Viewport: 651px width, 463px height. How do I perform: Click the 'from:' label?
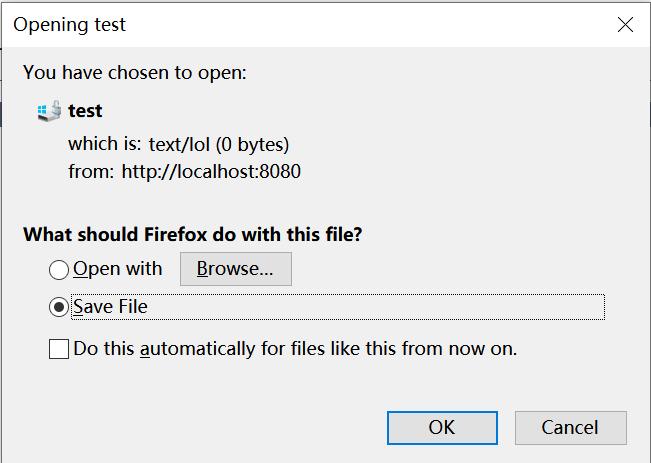(92, 171)
